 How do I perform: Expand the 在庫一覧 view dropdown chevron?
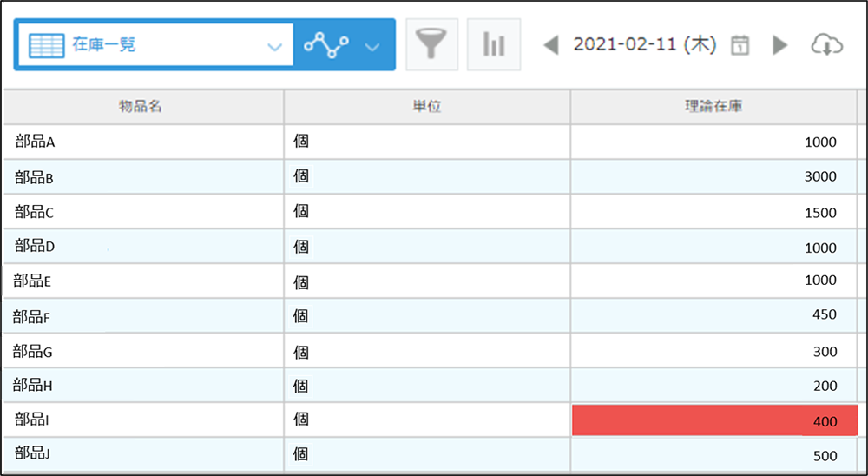[275, 46]
